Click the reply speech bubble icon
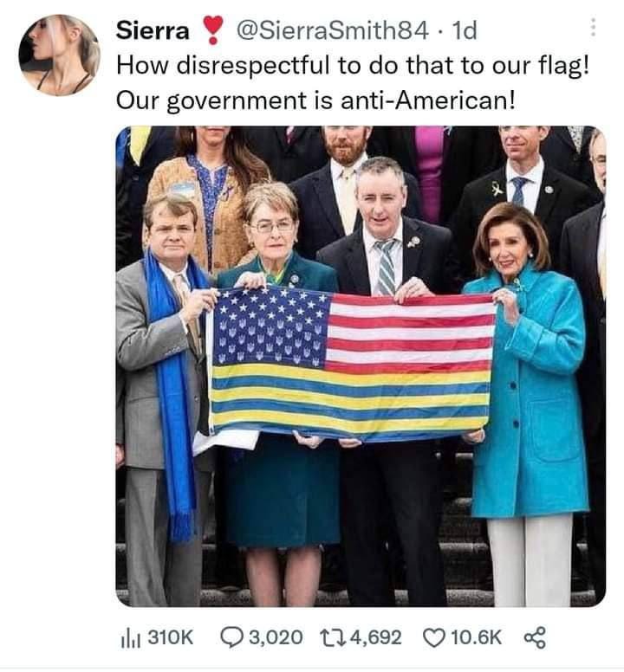 point(232,637)
